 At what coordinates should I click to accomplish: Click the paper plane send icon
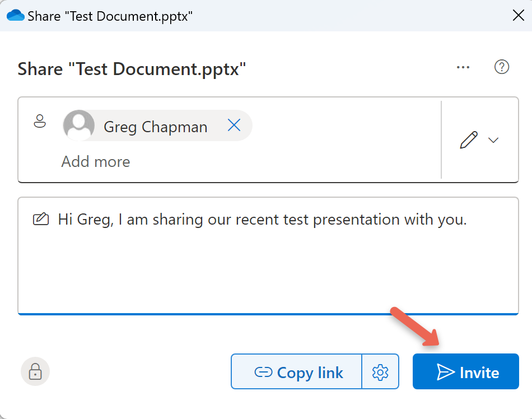click(445, 372)
